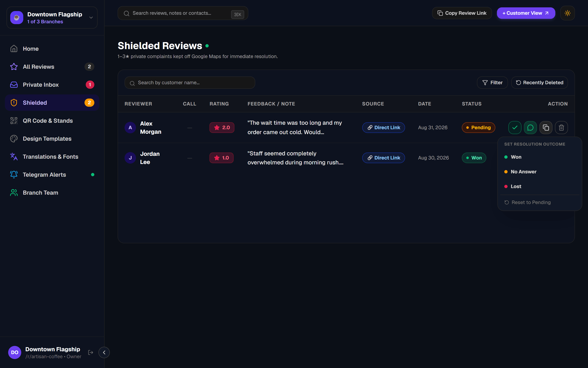This screenshot has height=368, width=588.
Task: Click Direct Link in Alex Morgan row
Action: [x=383, y=128]
